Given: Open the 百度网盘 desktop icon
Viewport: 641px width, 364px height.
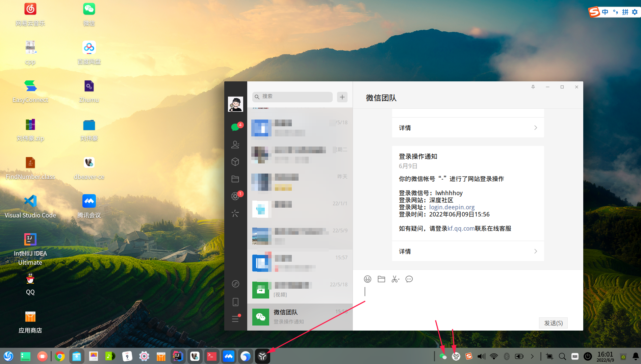Looking at the screenshot, I should pyautogui.click(x=89, y=53).
